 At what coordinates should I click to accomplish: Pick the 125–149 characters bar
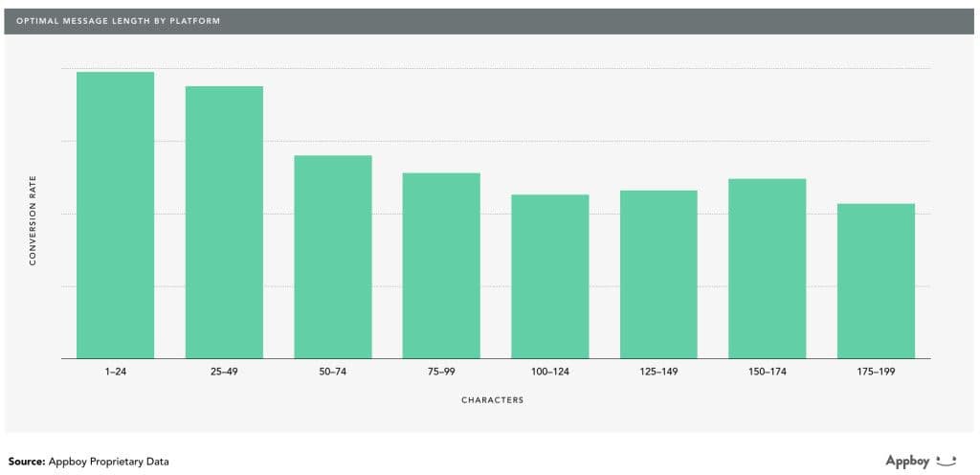click(x=658, y=274)
